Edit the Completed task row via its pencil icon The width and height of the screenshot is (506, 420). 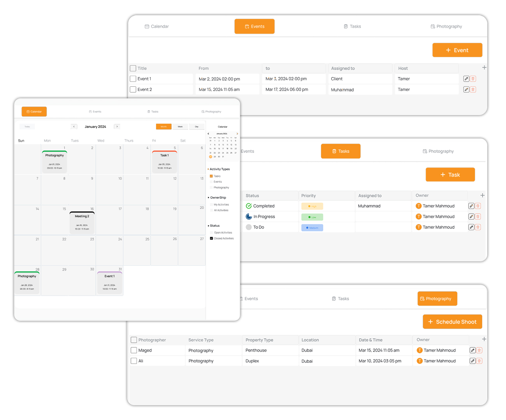tap(471, 206)
